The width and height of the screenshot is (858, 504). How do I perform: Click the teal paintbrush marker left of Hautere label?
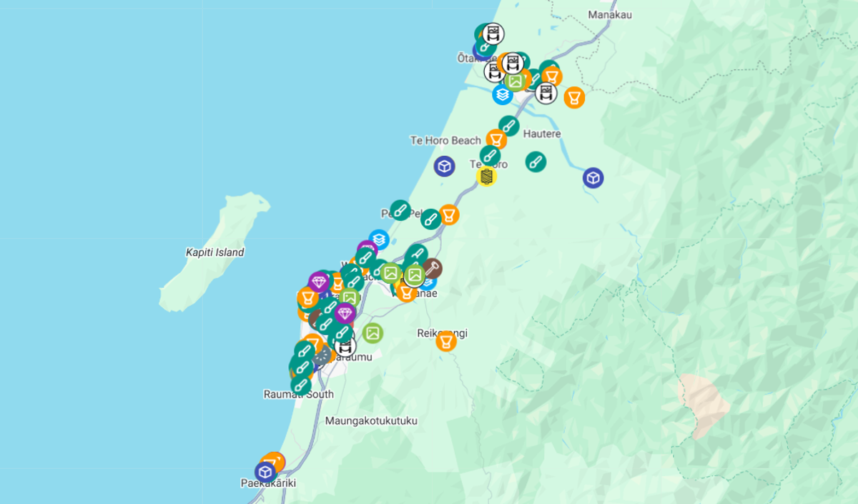(x=508, y=126)
